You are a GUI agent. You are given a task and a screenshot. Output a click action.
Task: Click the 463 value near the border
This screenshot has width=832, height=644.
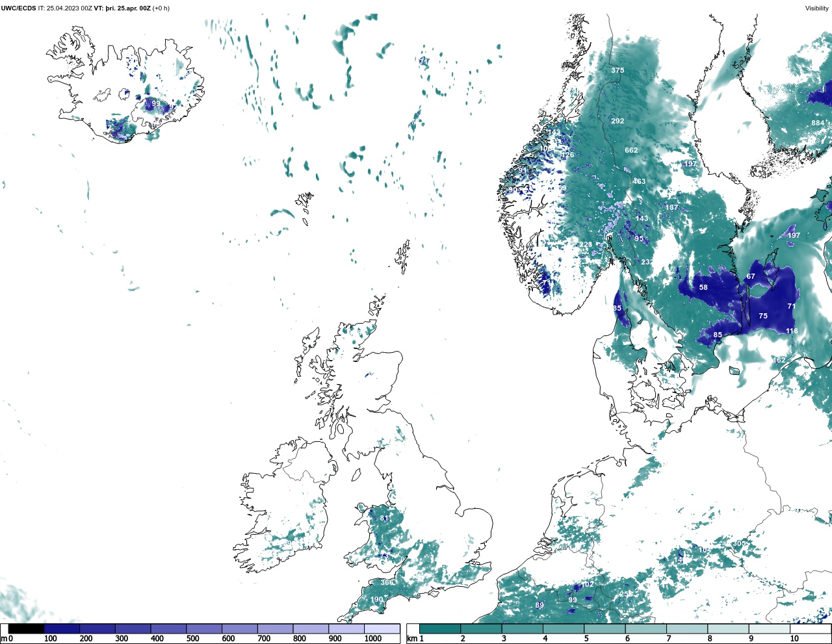(x=639, y=181)
